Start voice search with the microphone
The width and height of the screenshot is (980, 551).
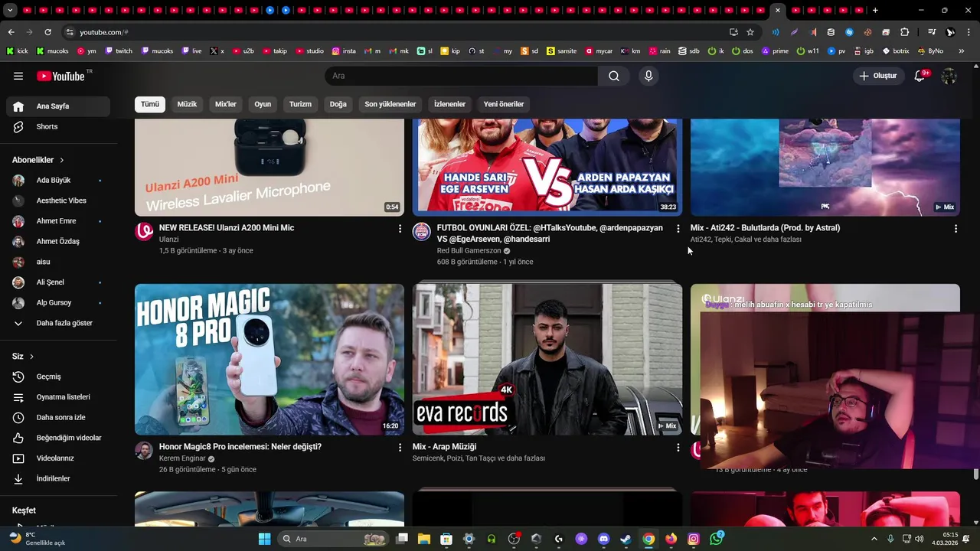tap(648, 76)
